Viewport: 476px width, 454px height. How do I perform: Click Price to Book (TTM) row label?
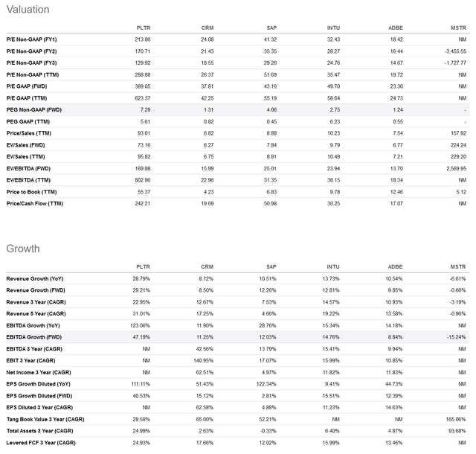pyautogui.click(x=31, y=192)
